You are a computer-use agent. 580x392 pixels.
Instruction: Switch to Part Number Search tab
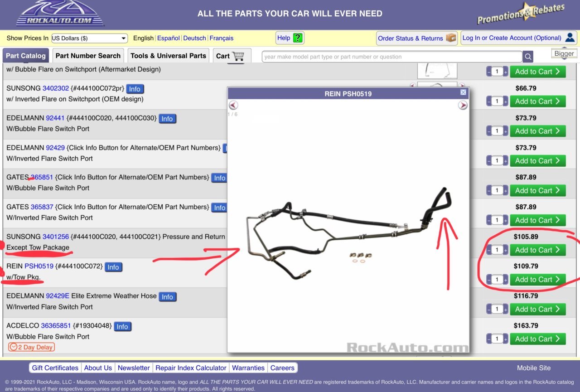(88, 56)
